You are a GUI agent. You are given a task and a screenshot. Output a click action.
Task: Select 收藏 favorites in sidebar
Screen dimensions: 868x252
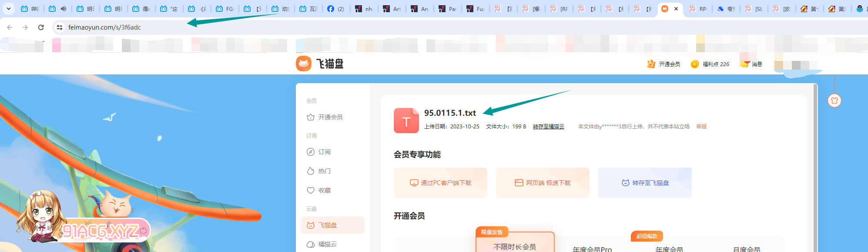click(324, 190)
